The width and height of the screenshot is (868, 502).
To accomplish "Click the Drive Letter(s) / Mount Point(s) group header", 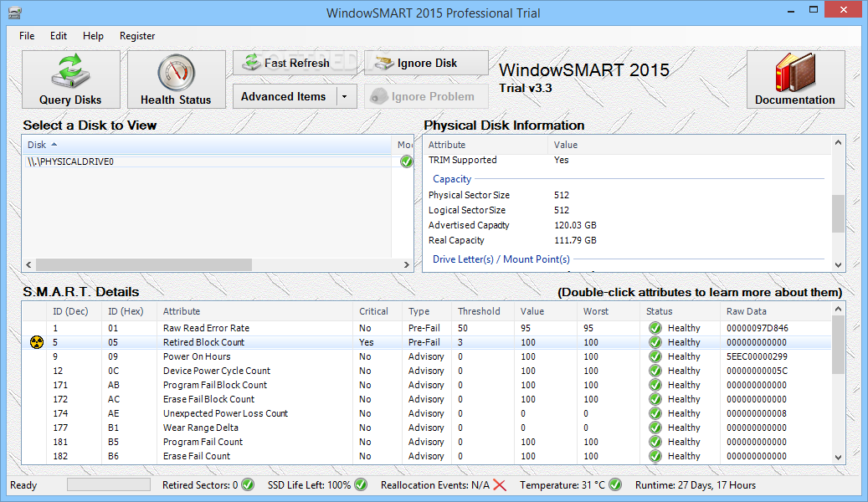I will (x=501, y=259).
